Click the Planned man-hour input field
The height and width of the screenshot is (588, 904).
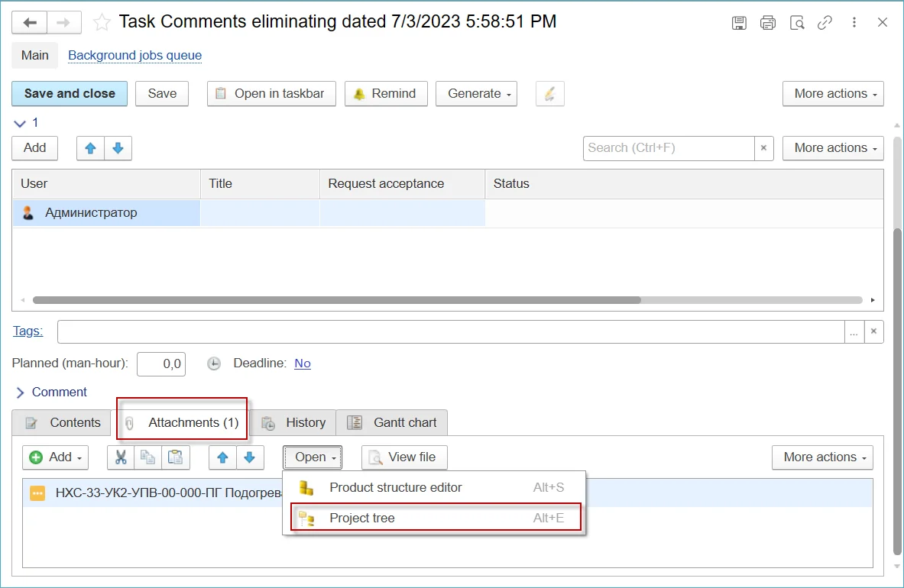pos(160,364)
